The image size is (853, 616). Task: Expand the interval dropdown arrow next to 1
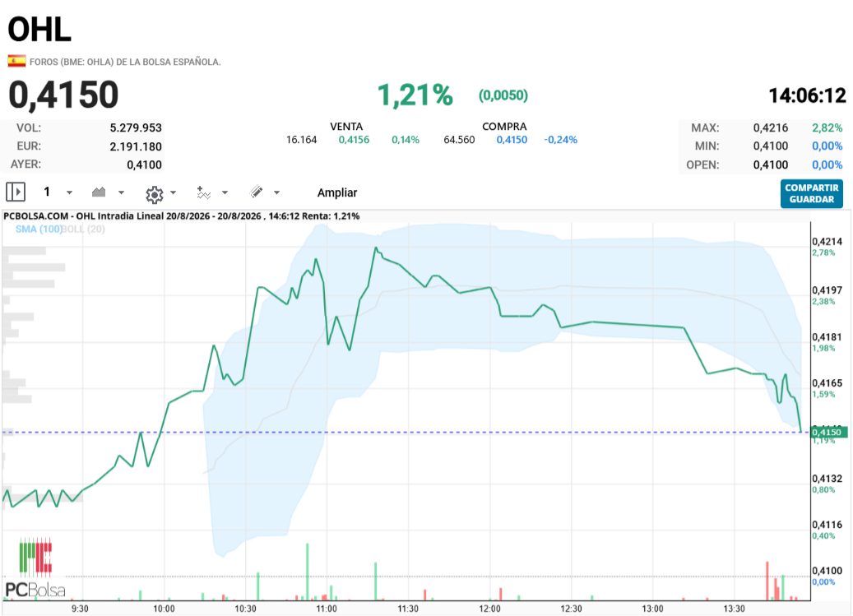point(69,192)
